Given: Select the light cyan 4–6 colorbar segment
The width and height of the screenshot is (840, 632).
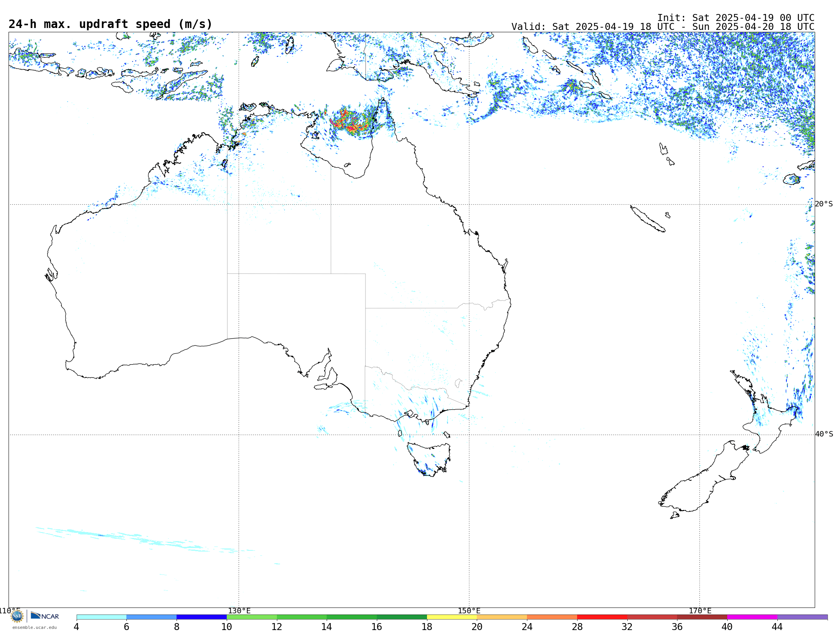Looking at the screenshot, I should point(101,617).
